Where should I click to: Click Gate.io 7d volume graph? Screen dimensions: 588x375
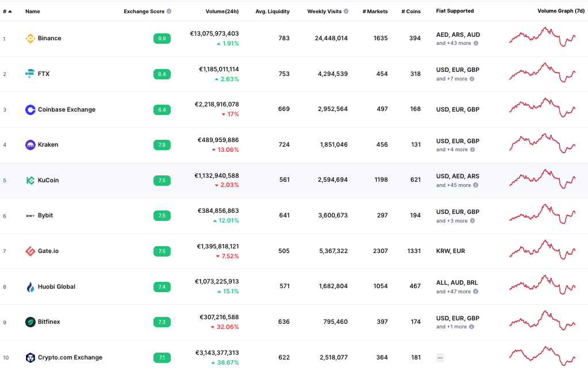click(542, 250)
